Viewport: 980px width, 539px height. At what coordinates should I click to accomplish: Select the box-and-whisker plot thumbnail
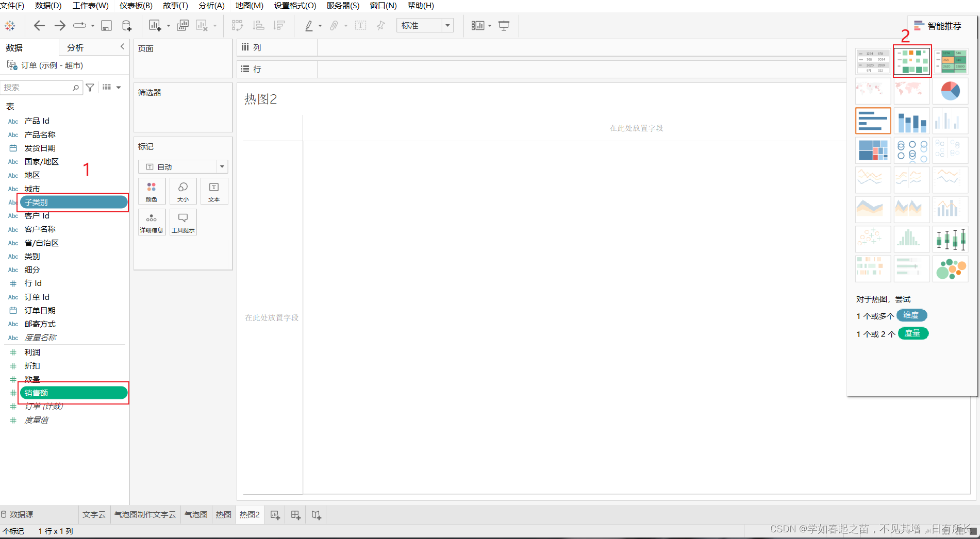950,239
